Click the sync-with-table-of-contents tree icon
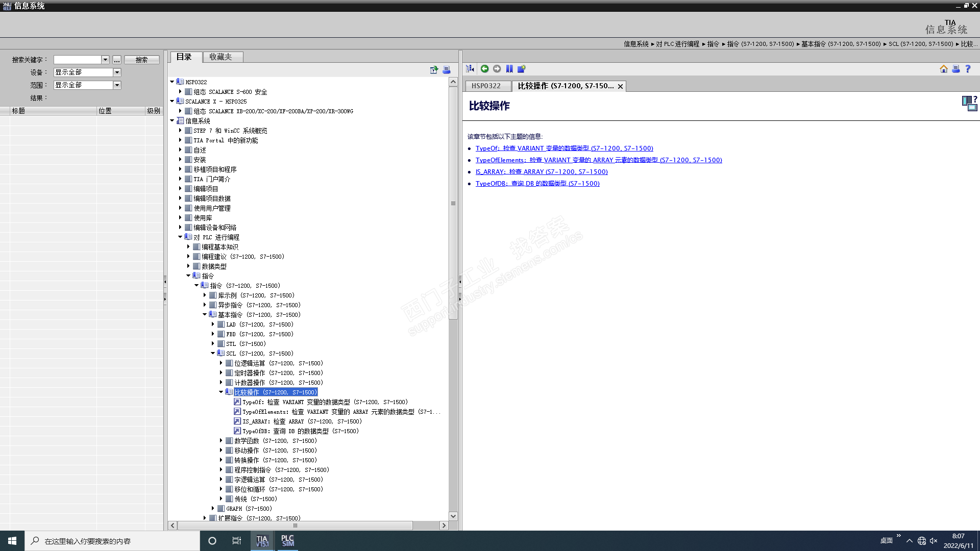980x551 pixels. (x=470, y=69)
